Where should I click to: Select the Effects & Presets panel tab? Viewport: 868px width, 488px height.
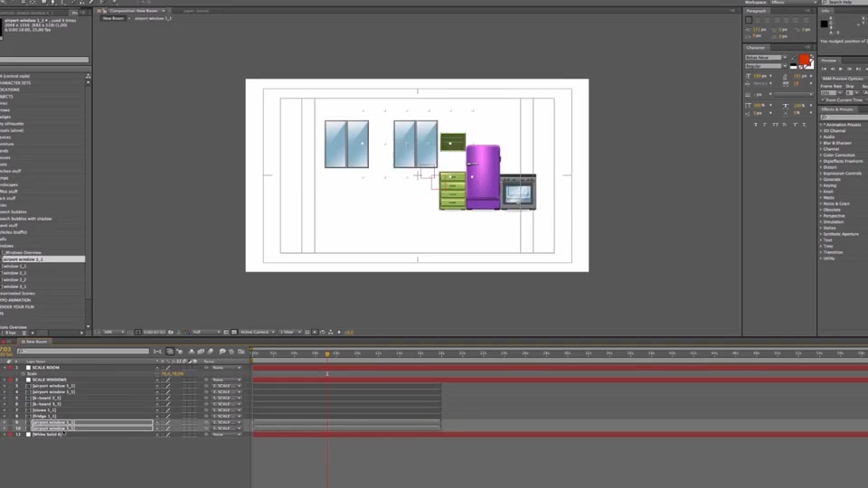click(837, 109)
